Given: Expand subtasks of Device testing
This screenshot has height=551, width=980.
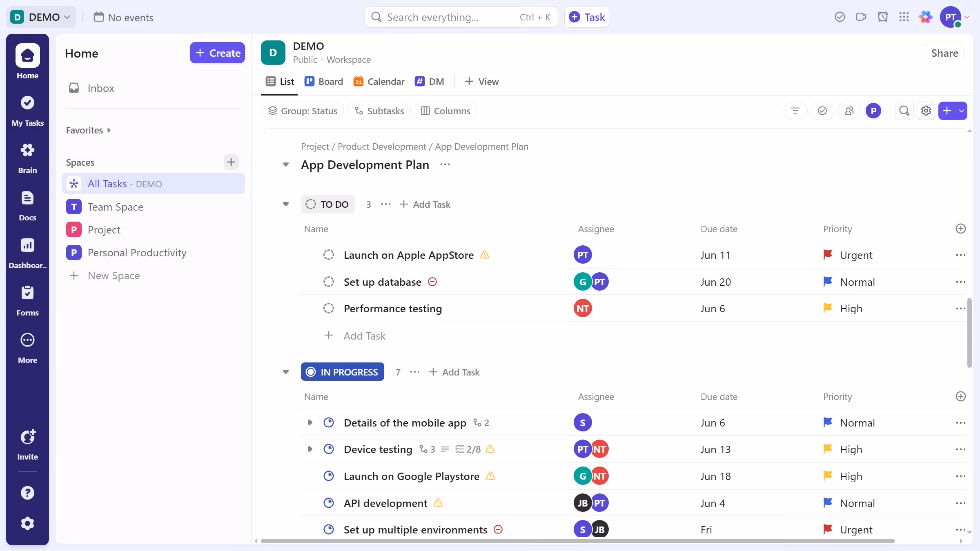Looking at the screenshot, I should point(310,449).
